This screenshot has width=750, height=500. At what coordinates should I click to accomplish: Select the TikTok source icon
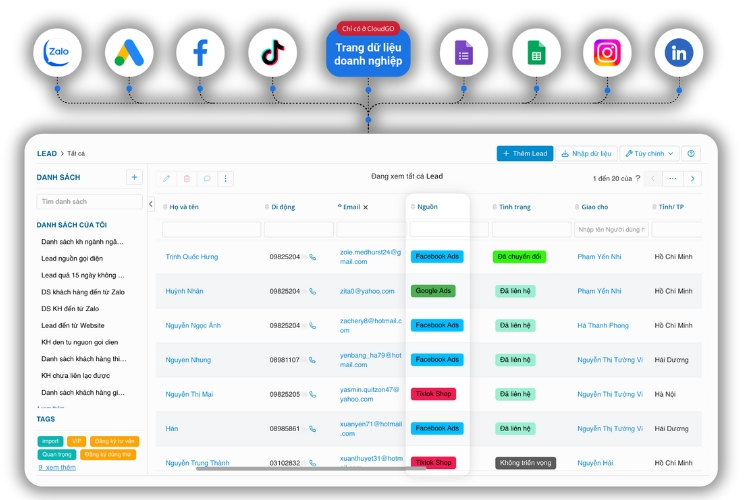[x=273, y=54]
